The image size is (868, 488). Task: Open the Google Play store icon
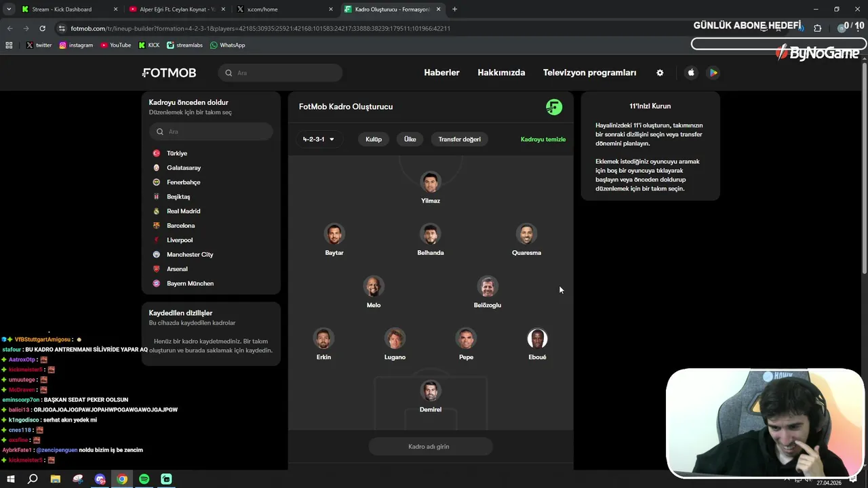pyautogui.click(x=713, y=73)
